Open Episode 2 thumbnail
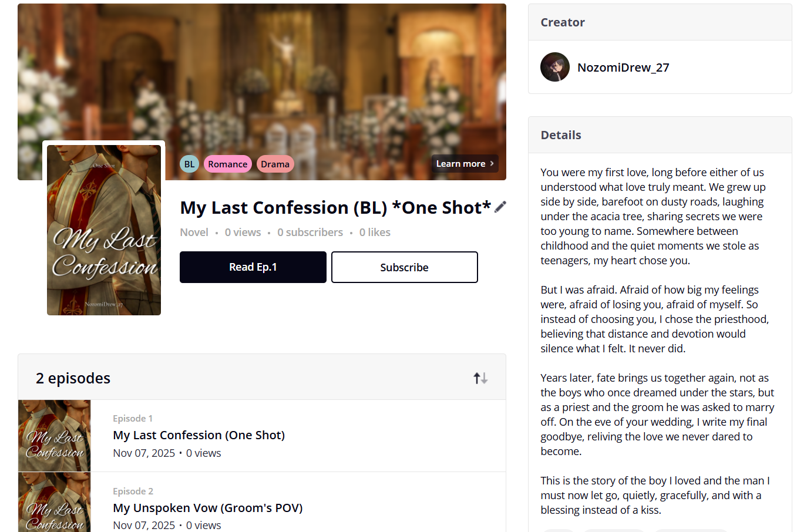Viewport: 807px width, 532px height. (x=55, y=503)
